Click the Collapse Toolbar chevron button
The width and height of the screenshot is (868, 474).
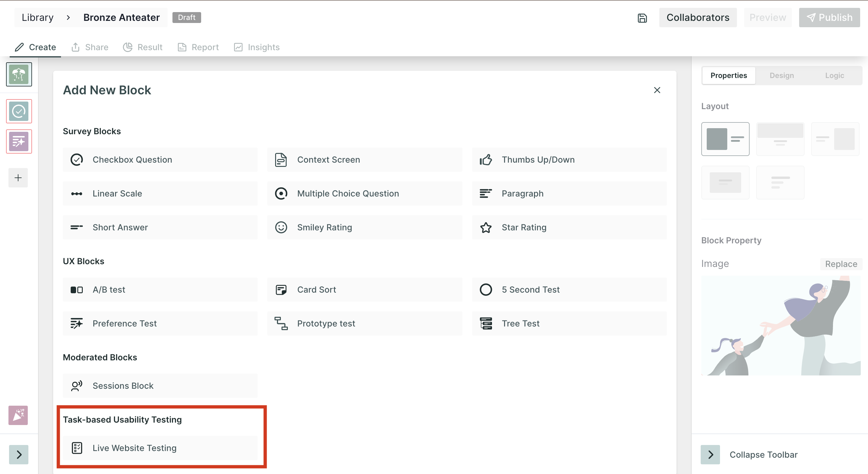[x=710, y=455]
